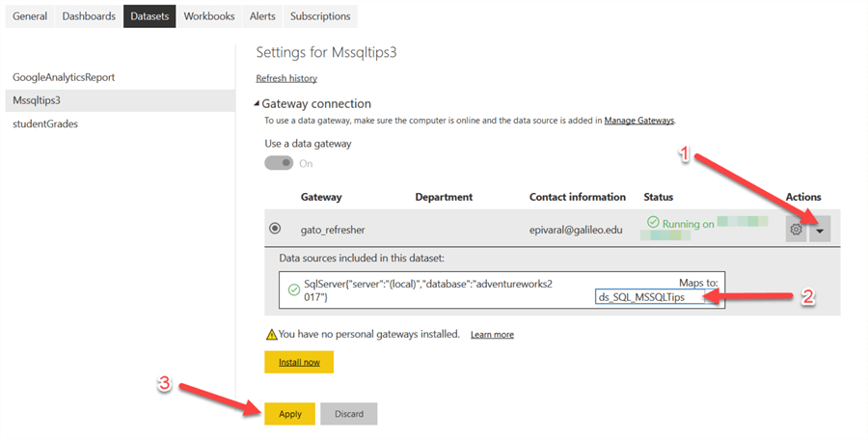868x440 pixels.
Task: Click the Discard button
Action: (x=349, y=413)
